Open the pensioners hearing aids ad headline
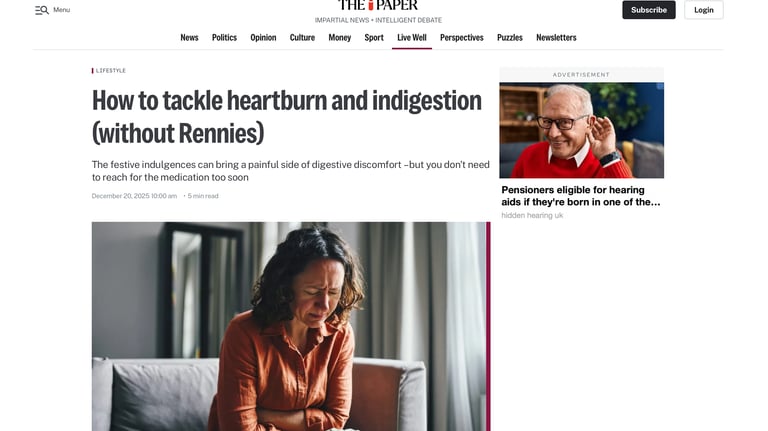768x431 pixels. point(581,196)
